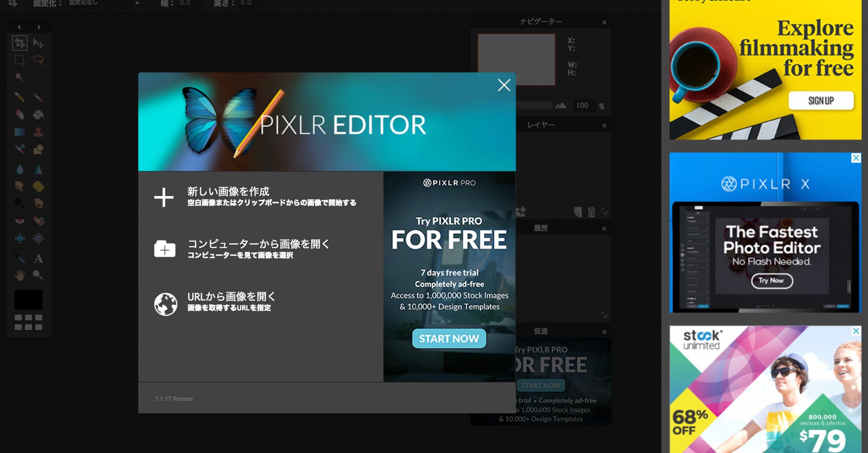Viewport: 868px width, 453px height.
Task: Choose the Pencil tool
Action: point(19,97)
